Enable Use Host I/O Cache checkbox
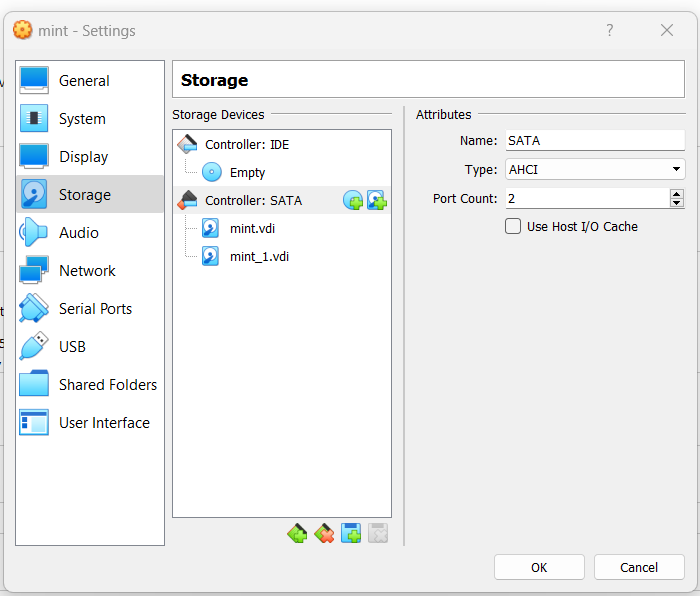Viewport: 700px width, 596px height. coord(513,226)
